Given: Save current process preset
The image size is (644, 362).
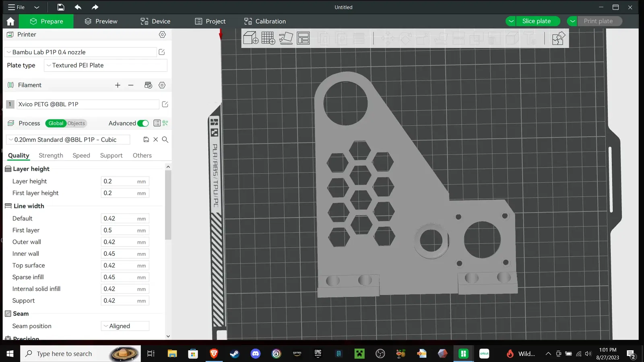Looking at the screenshot, I should tap(146, 140).
